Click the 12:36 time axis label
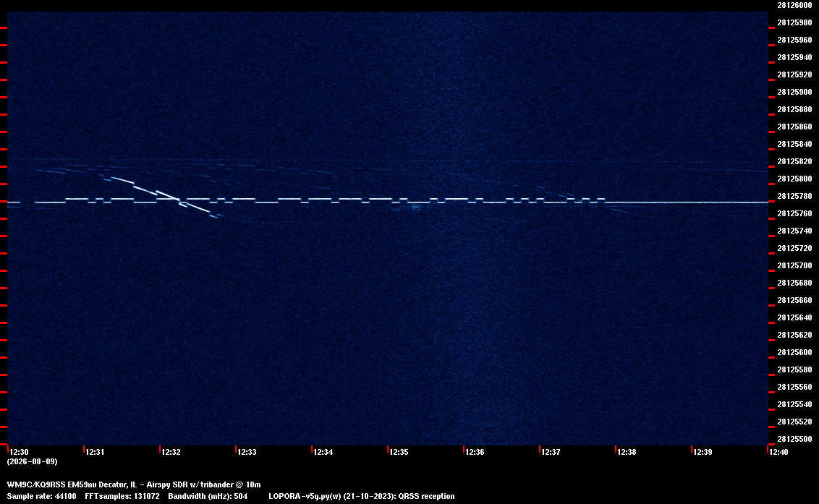 point(475,452)
